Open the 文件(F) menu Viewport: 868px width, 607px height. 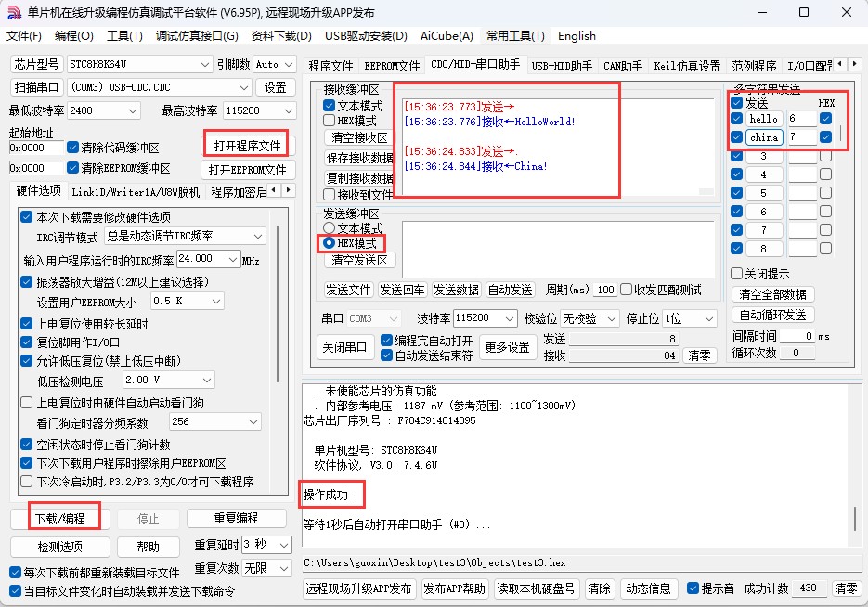tap(24, 36)
